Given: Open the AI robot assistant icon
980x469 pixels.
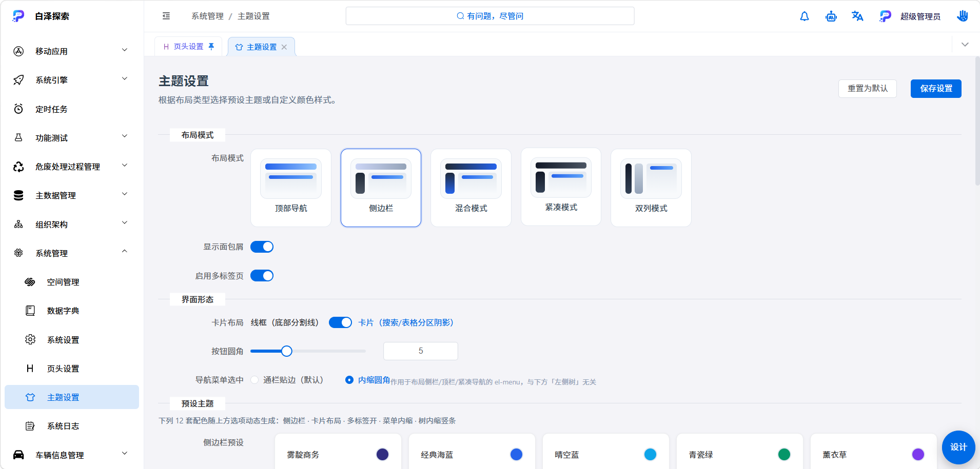Looking at the screenshot, I should click(831, 16).
